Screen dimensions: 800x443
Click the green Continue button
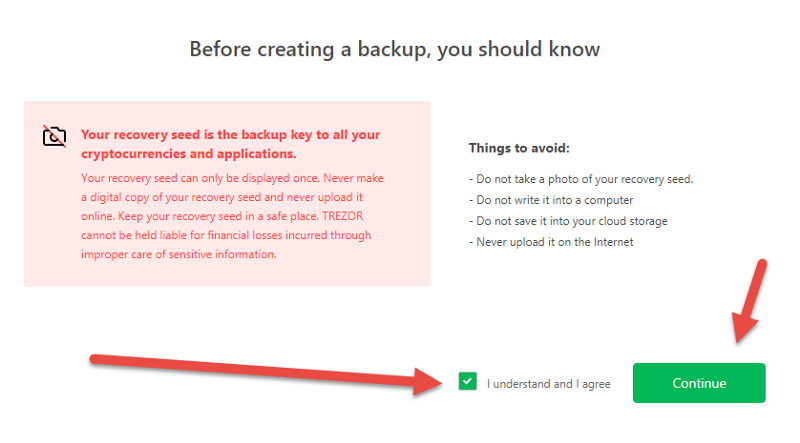(x=699, y=383)
